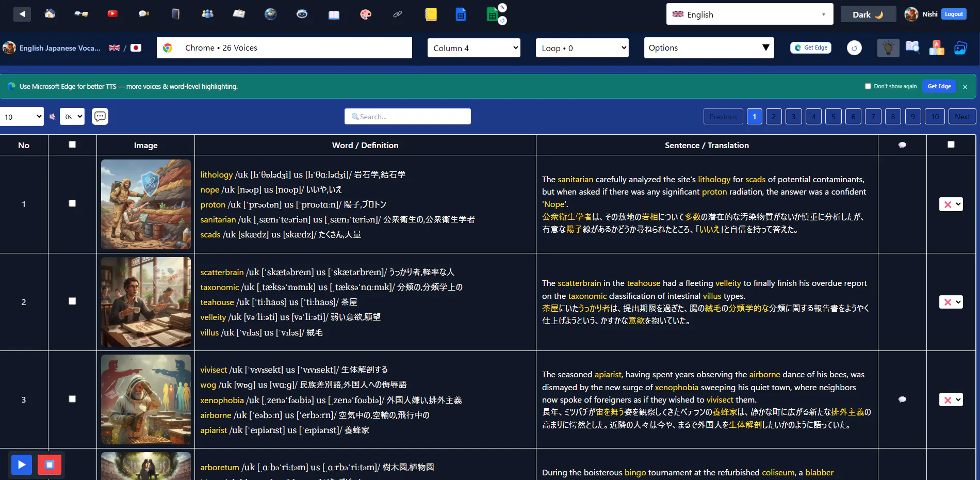
Task: Click the Search input field
Action: point(407,117)
